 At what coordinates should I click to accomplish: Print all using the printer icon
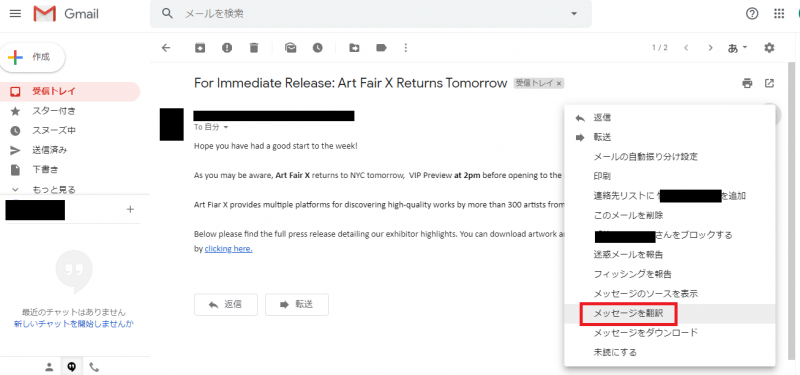[x=747, y=83]
